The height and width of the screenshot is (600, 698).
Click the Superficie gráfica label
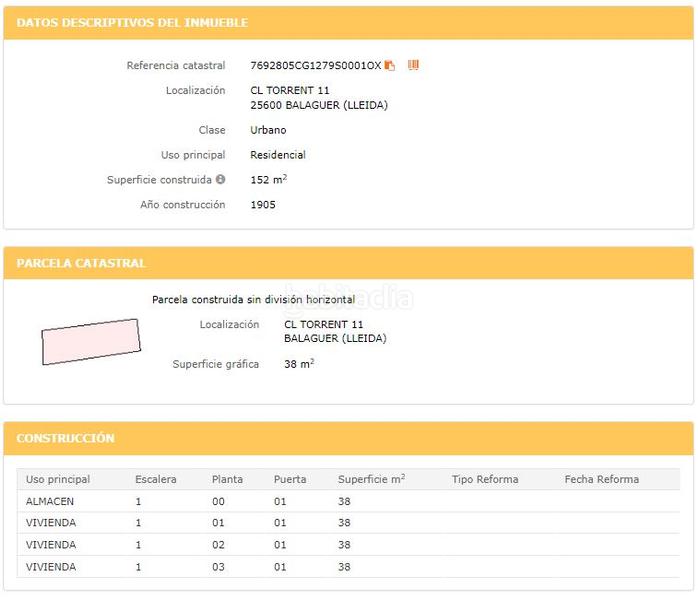(x=215, y=364)
